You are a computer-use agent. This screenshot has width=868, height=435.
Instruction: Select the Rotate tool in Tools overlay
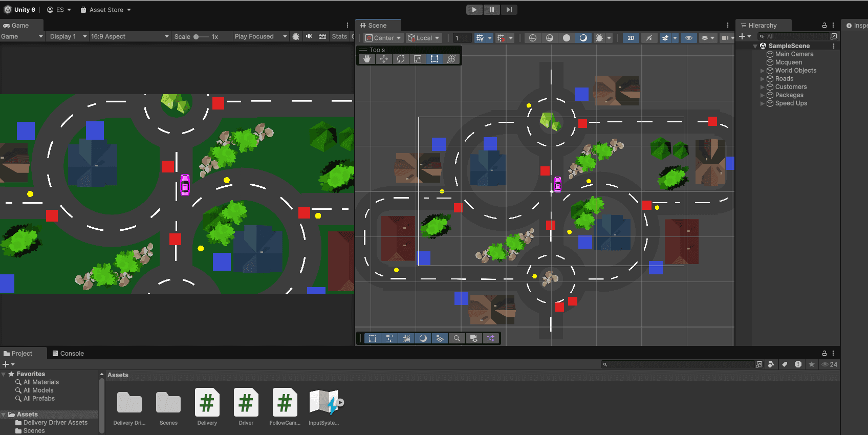pos(400,59)
